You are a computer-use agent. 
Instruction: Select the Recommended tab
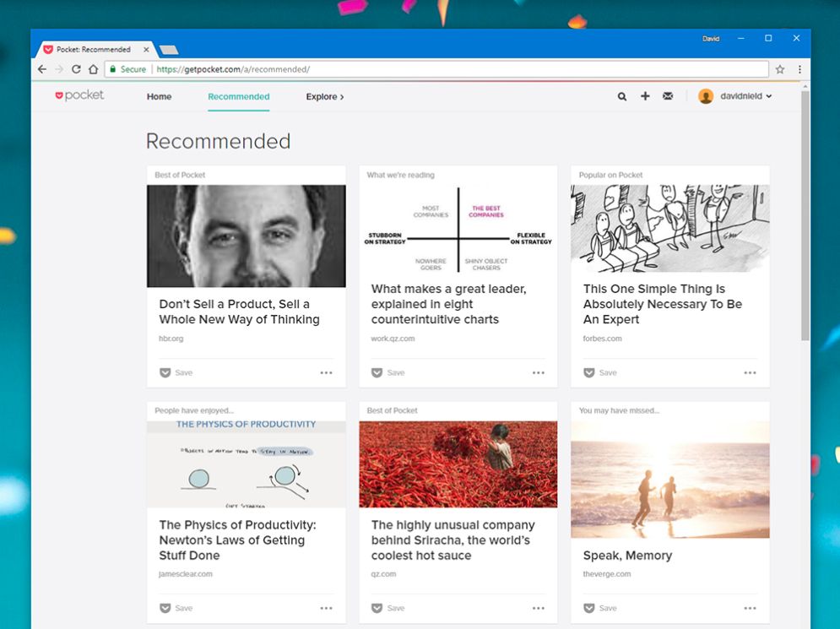(x=239, y=97)
